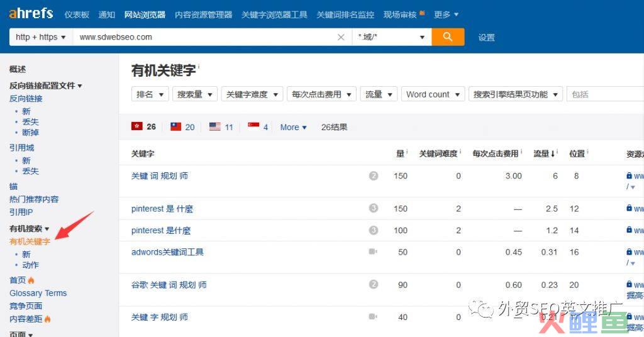This screenshot has width=644, height=337.
Task: Click the 包括 include filter field
Action: point(606,94)
